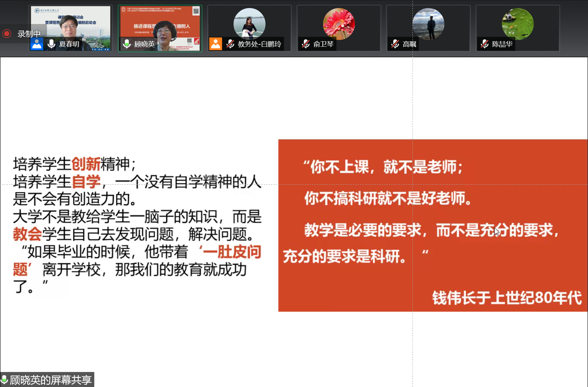Viewport: 588px width, 387px height.
Task: Click 陈喆华's green avatar
Action: point(517,23)
